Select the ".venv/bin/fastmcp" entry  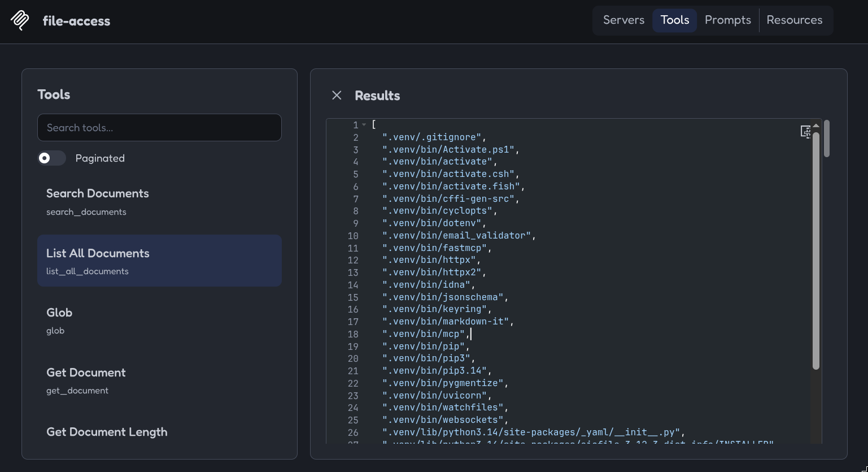click(437, 248)
